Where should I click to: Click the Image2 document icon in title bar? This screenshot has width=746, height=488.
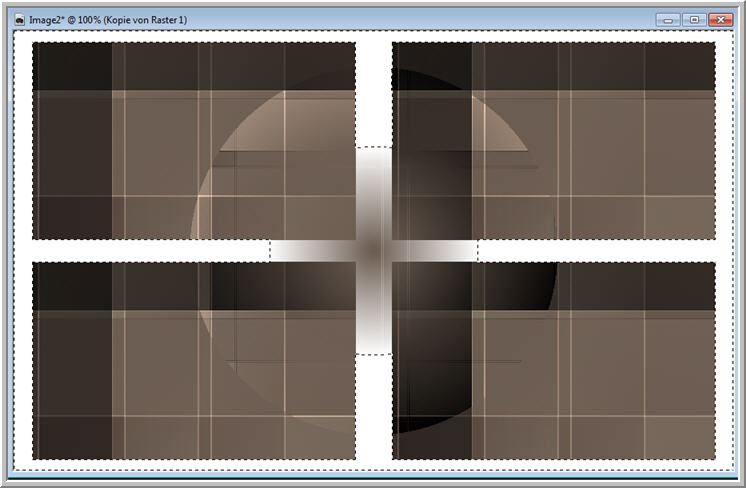[x=20, y=20]
